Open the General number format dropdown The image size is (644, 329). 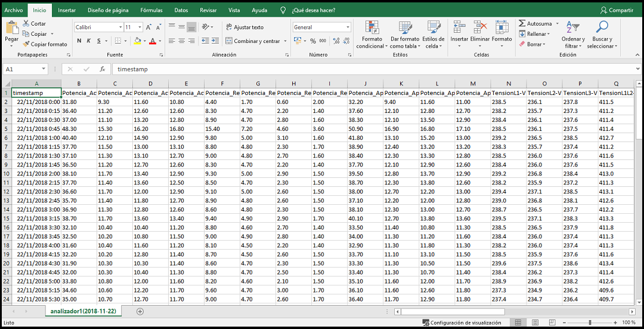pos(348,27)
